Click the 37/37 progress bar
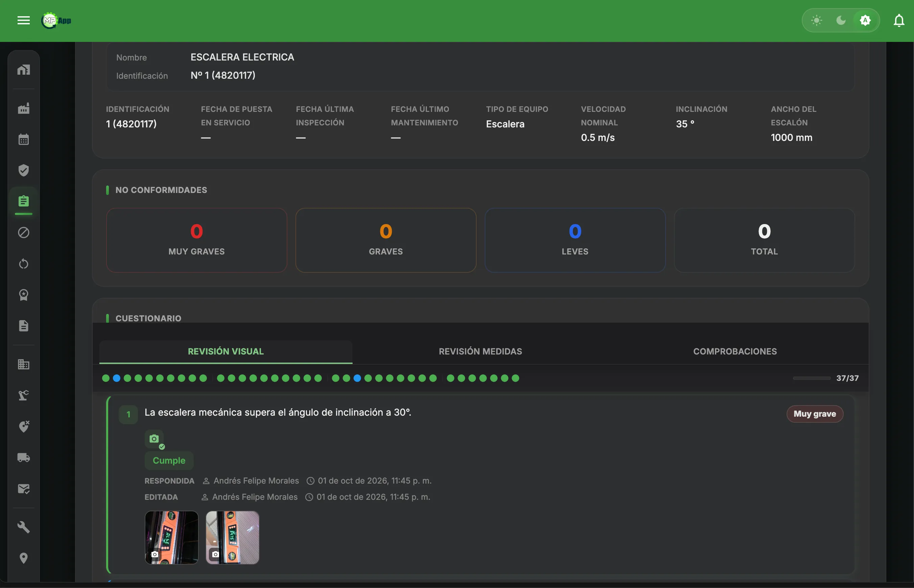This screenshot has height=588, width=914. [x=812, y=378]
